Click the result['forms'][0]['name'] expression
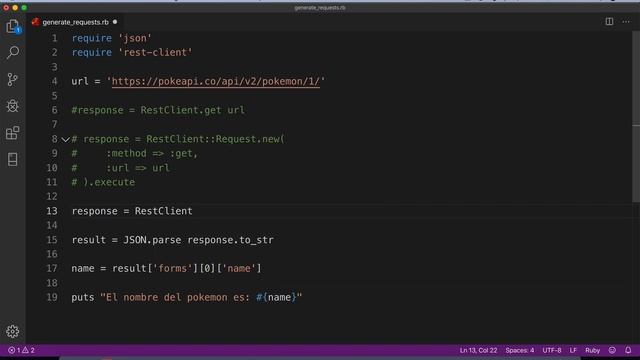The height and width of the screenshot is (360, 640). click(187, 268)
